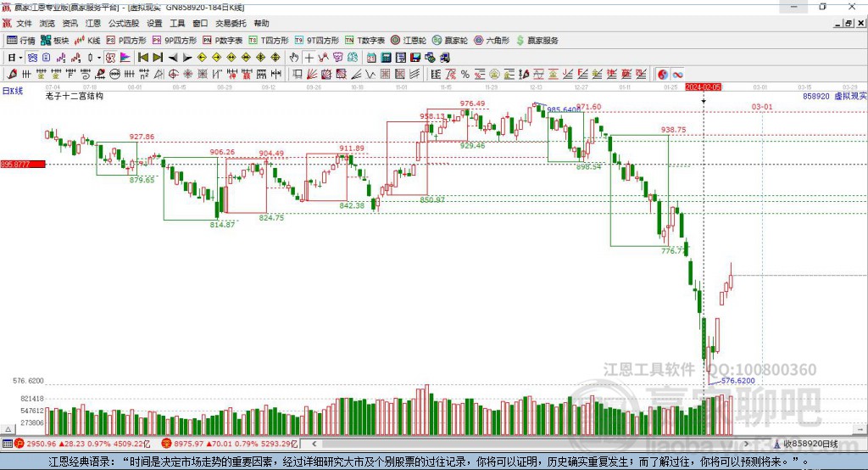Click the 老子十二宫结构 indicator title

(x=75, y=96)
